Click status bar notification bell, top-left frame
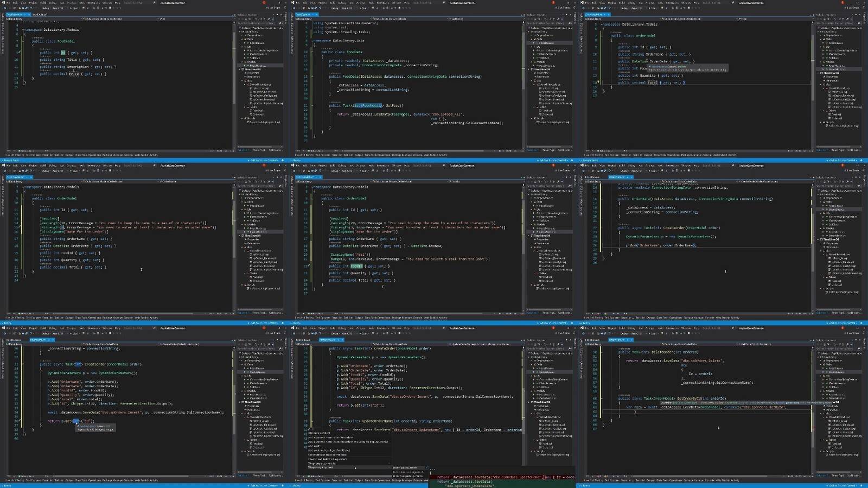The height and width of the screenshot is (488, 868). [283, 160]
